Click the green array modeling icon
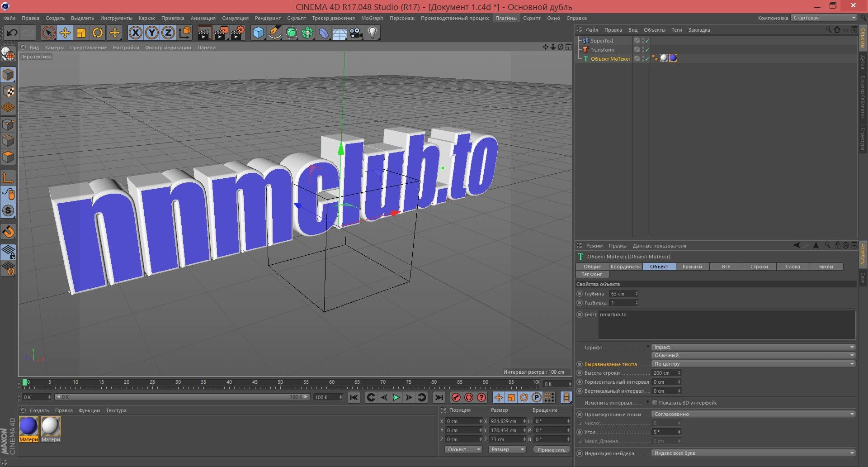Viewport: 868px width, 467px height. click(x=307, y=33)
